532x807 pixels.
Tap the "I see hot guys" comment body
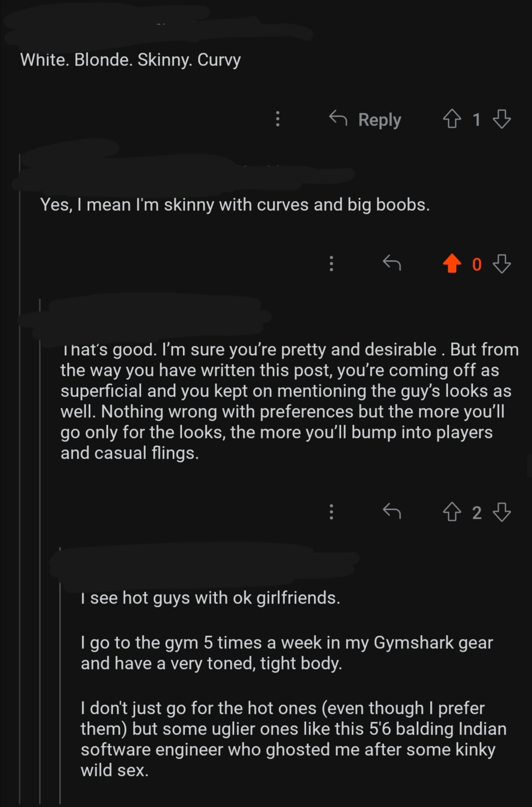[294, 684]
